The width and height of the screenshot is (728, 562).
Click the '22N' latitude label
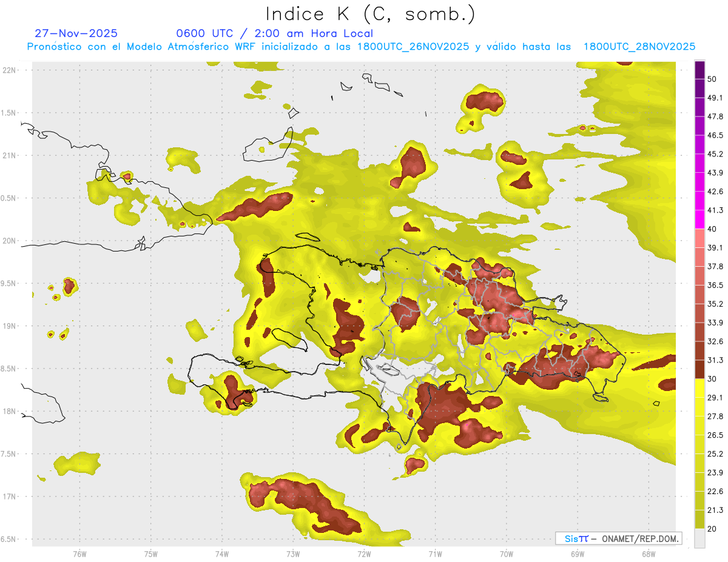pos(10,70)
